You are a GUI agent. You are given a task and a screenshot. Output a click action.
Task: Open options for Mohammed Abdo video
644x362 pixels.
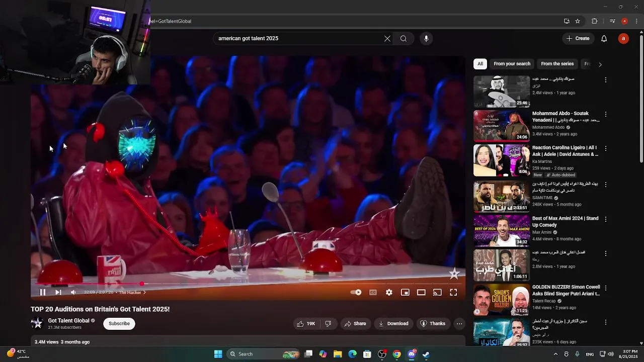pos(606,114)
